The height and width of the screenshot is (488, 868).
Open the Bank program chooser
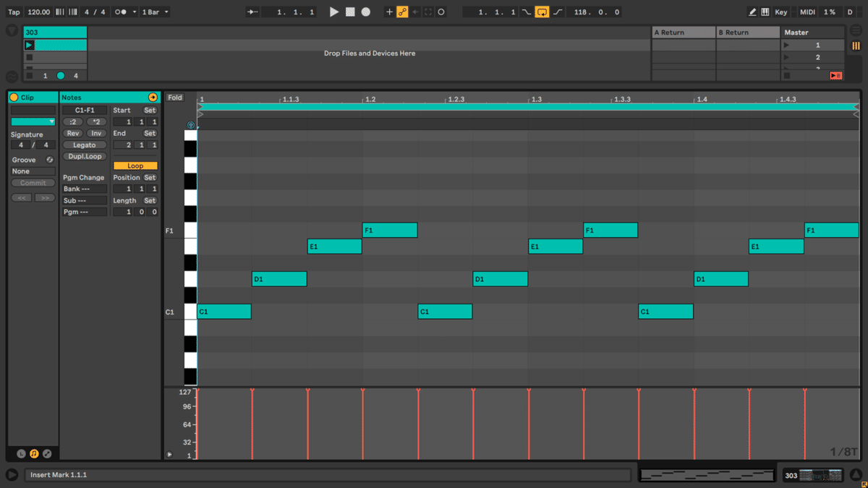85,189
